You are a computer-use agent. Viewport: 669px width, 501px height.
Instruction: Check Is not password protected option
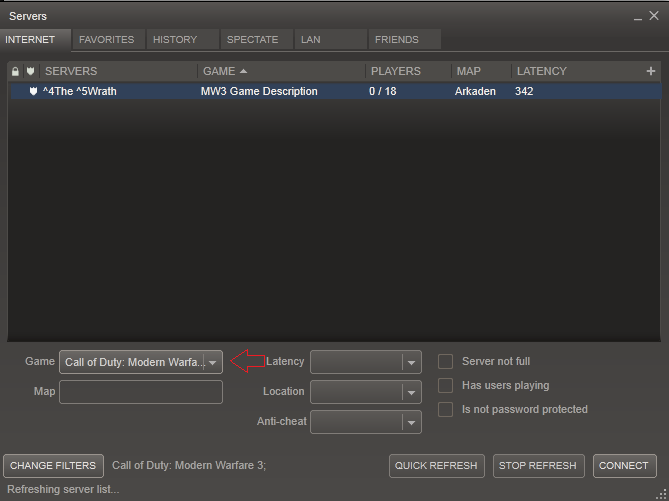[446, 410]
